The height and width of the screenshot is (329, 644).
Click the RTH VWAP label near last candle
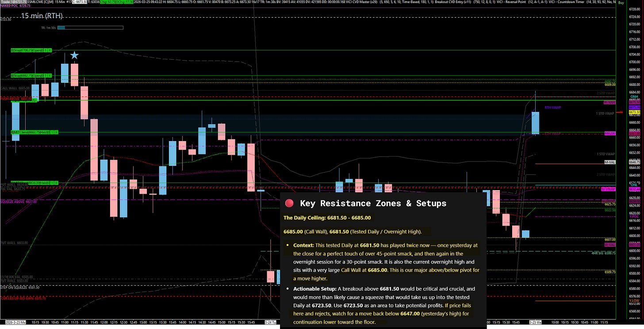(552, 107)
